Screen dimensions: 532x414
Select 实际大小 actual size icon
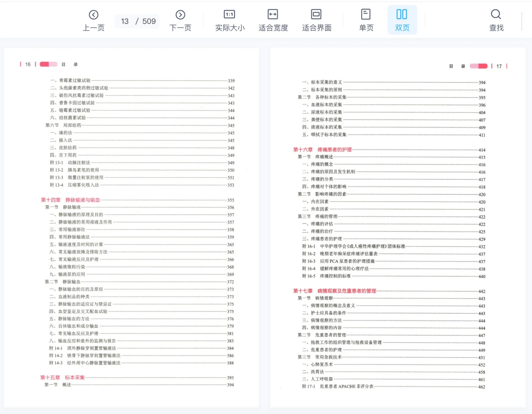tap(229, 15)
